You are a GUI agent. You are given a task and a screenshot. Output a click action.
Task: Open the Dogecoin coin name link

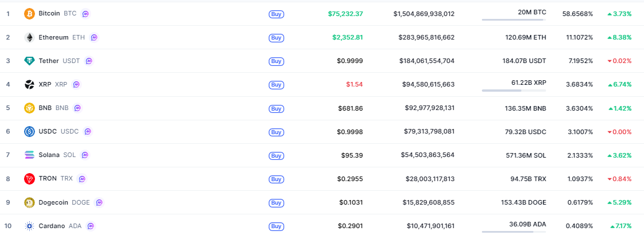53,202
